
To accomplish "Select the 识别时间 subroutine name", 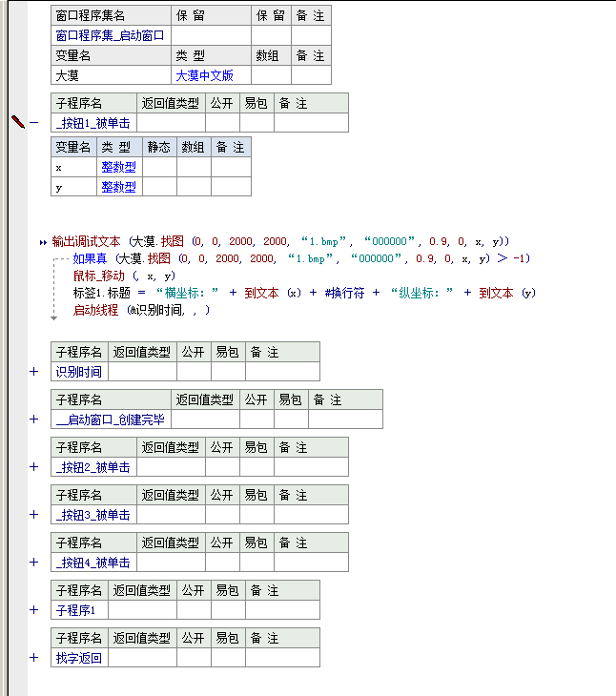I will click(x=79, y=372).
